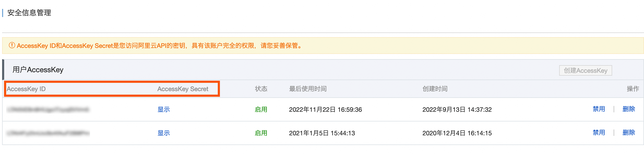
Task: Select the blurred AccessKey ID in second row
Action: (x=48, y=133)
